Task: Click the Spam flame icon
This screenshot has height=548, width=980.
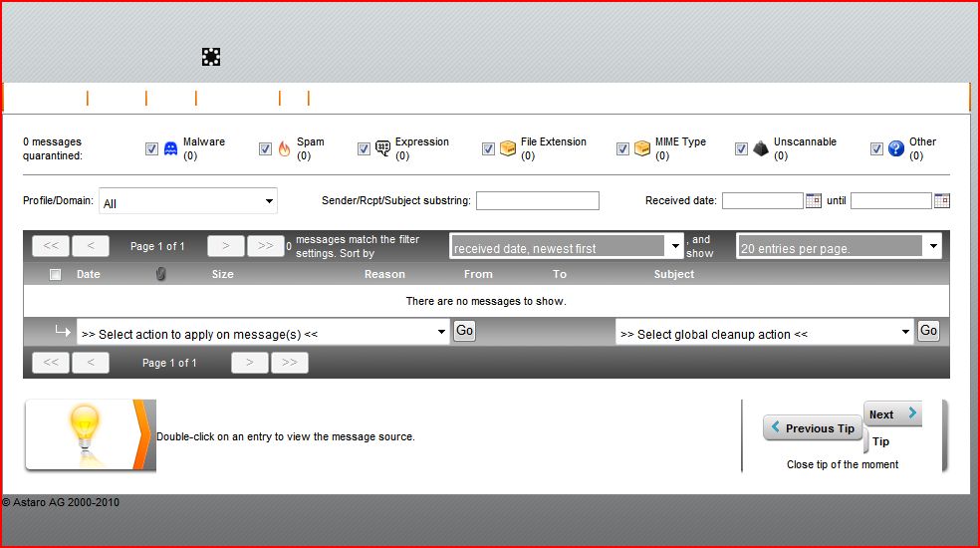Action: click(x=284, y=148)
